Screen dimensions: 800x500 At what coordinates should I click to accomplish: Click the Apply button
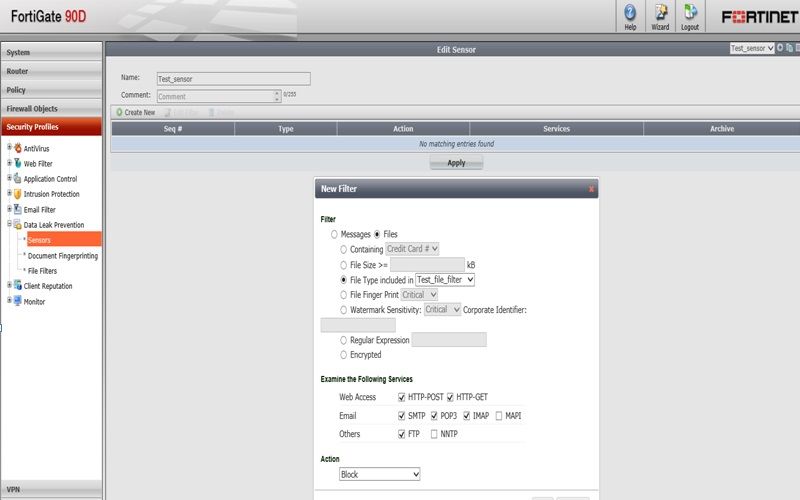456,163
